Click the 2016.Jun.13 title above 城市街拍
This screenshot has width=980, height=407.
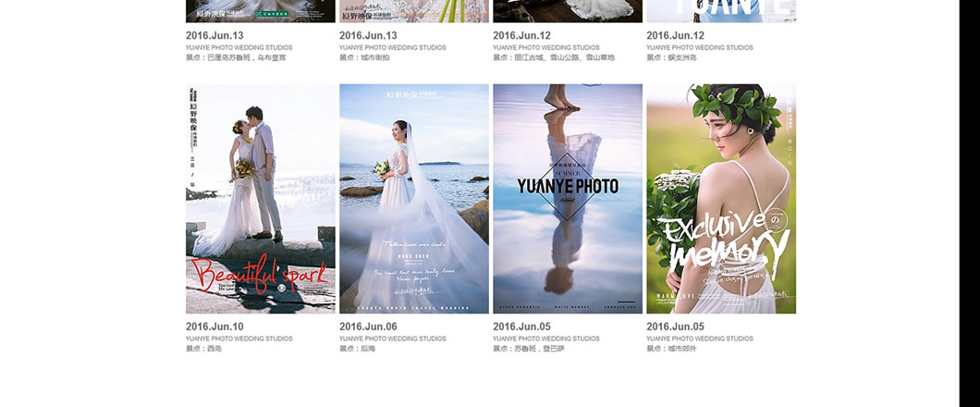(x=368, y=36)
